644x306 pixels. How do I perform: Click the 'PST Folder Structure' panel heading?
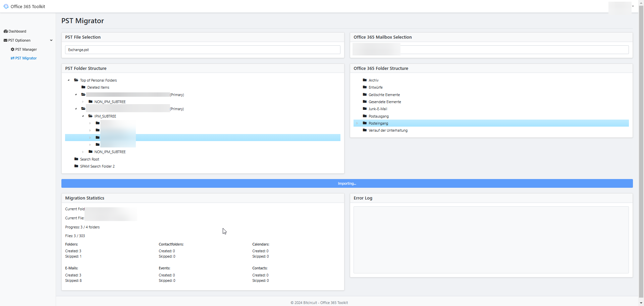(86, 68)
